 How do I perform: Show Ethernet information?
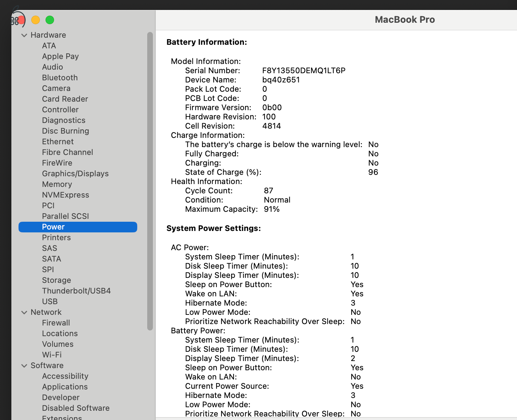tap(58, 142)
